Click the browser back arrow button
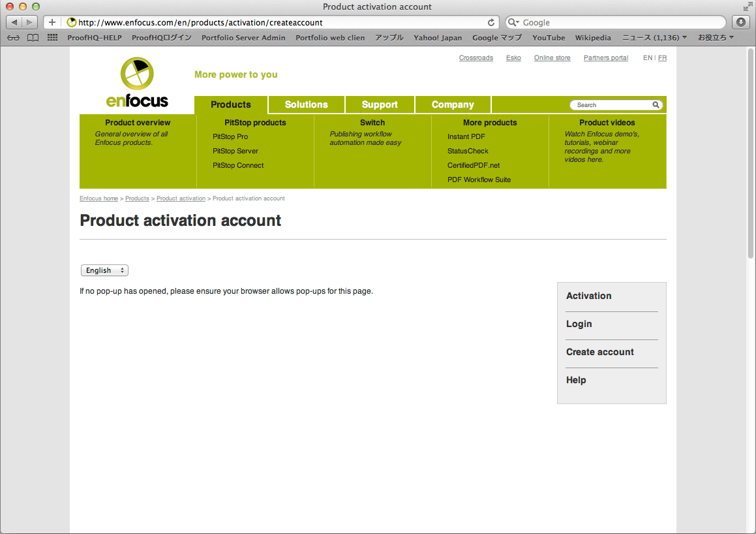This screenshot has width=756, height=534. 14,22
